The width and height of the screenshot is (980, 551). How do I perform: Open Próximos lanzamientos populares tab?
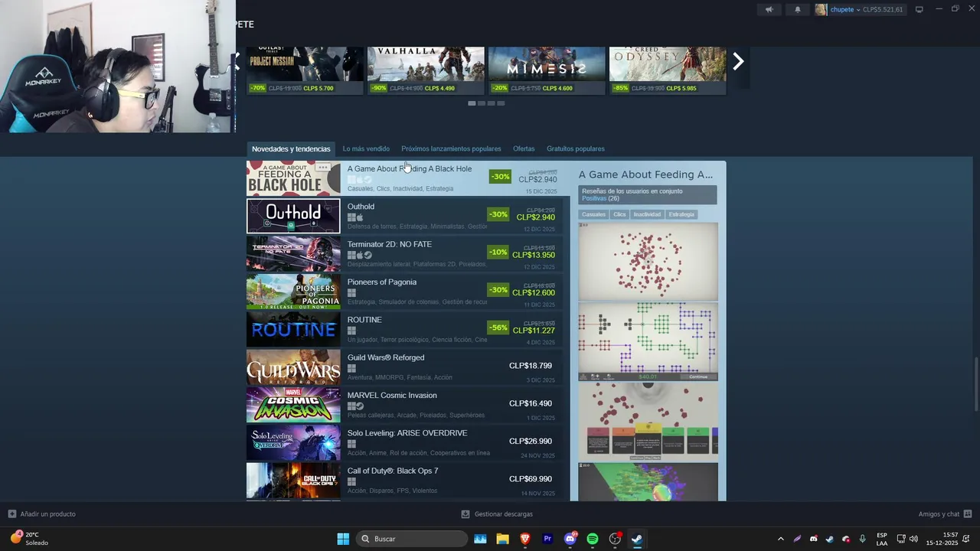point(451,148)
